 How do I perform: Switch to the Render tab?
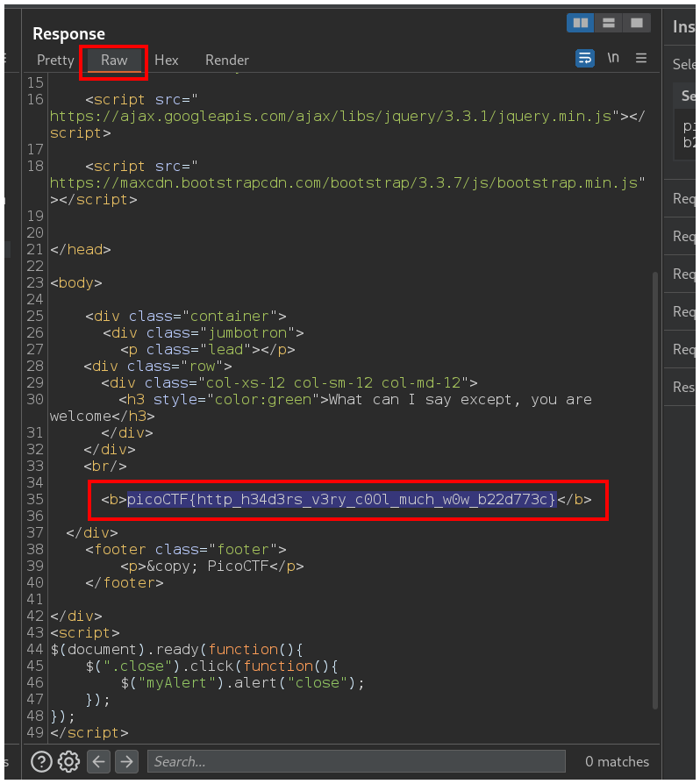(x=227, y=60)
